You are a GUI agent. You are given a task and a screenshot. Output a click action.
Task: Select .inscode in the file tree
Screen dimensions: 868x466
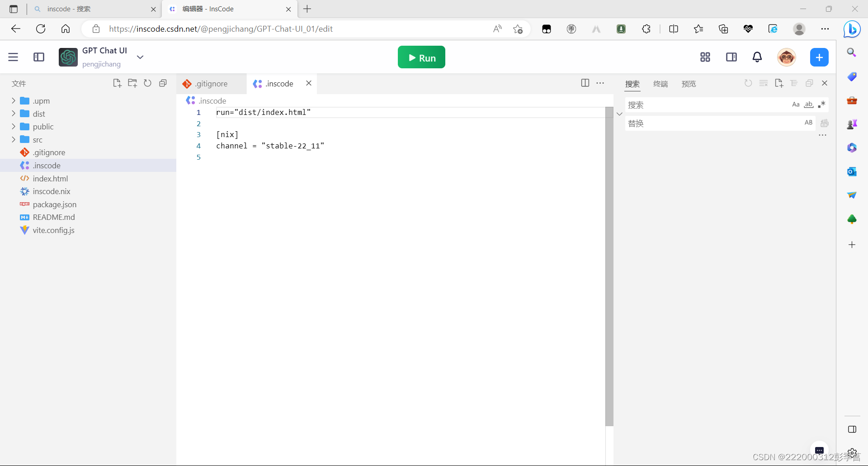click(x=88, y=166)
